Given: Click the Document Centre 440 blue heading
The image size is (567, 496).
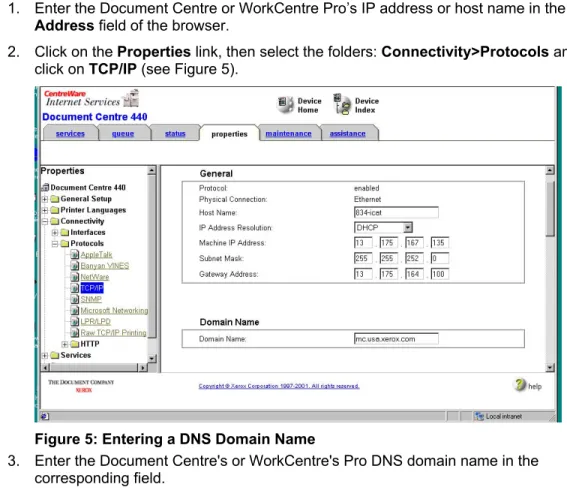Looking at the screenshot, I should click(x=95, y=117).
